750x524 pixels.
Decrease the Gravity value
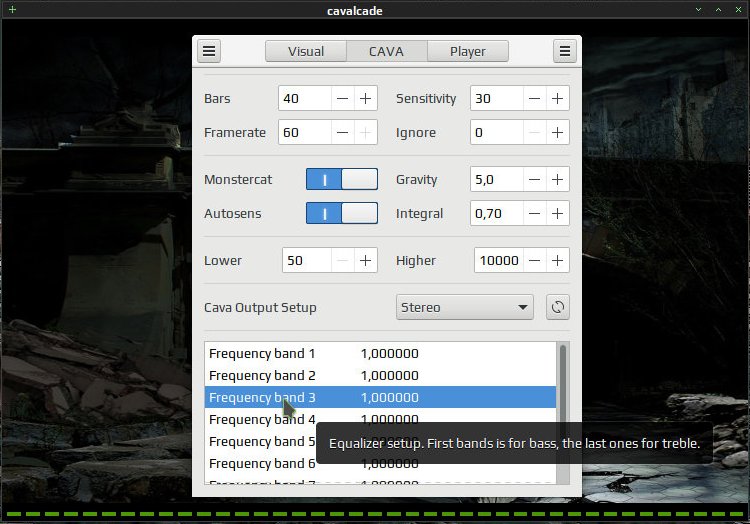coord(534,179)
